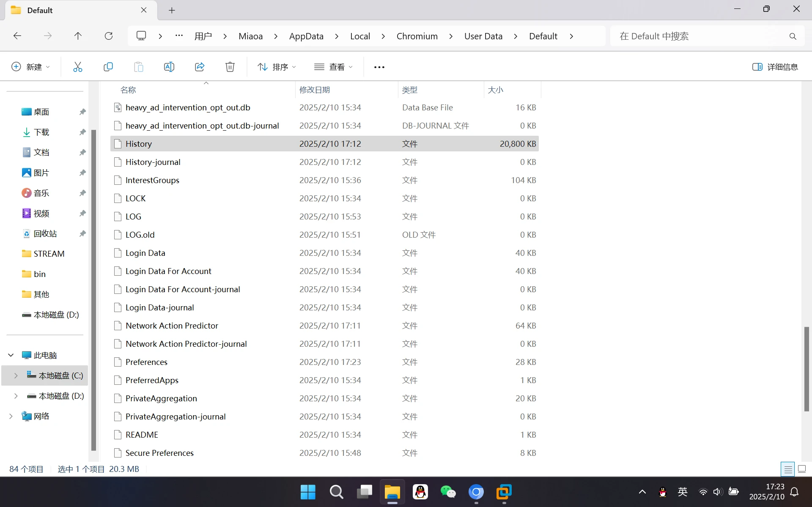The image size is (812, 507).
Task: Open QQ from the taskbar
Action: pyautogui.click(x=420, y=492)
